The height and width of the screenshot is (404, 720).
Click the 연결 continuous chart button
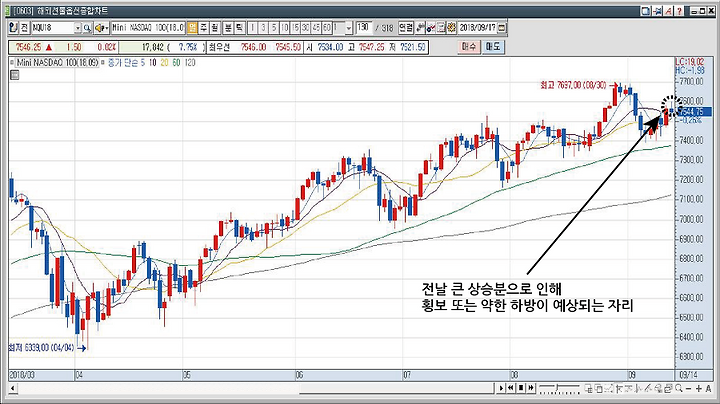click(406, 28)
